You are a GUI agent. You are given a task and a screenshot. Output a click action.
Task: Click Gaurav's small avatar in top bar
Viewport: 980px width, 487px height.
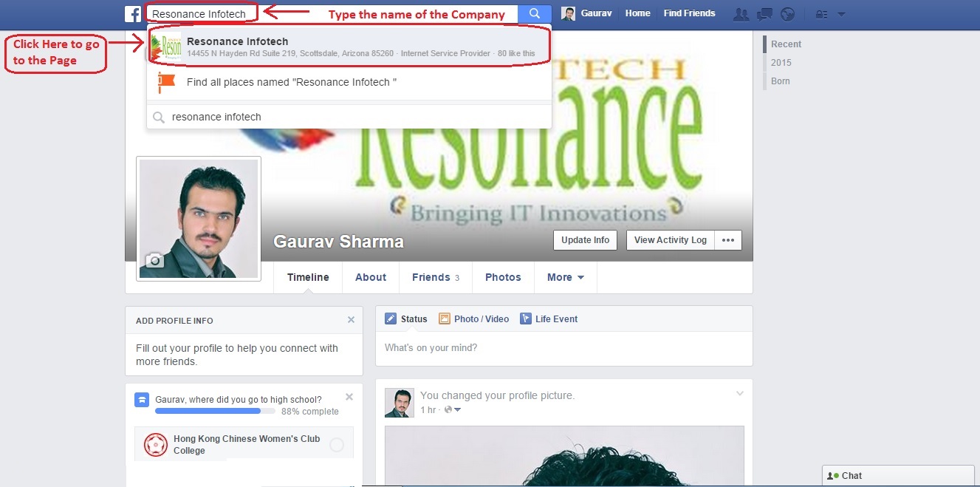click(568, 13)
